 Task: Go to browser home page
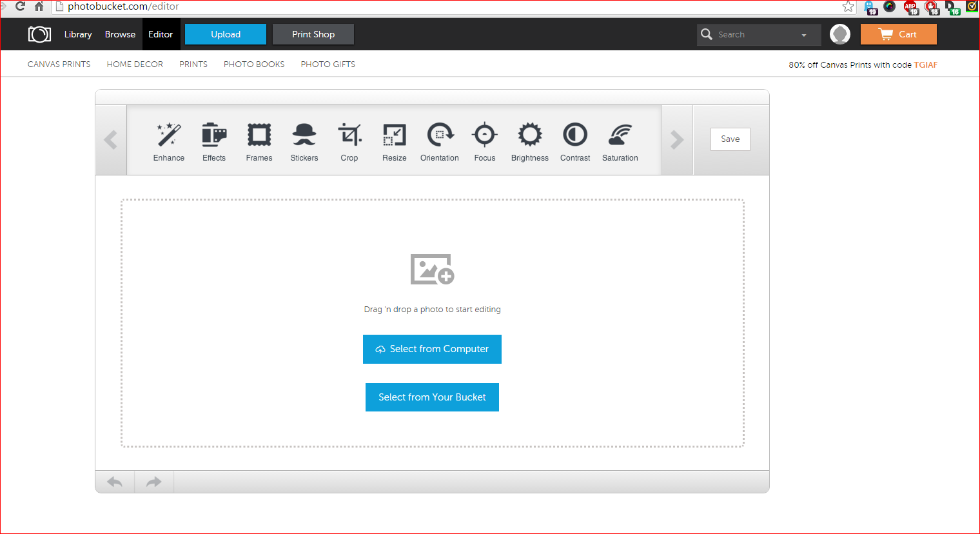(39, 6)
